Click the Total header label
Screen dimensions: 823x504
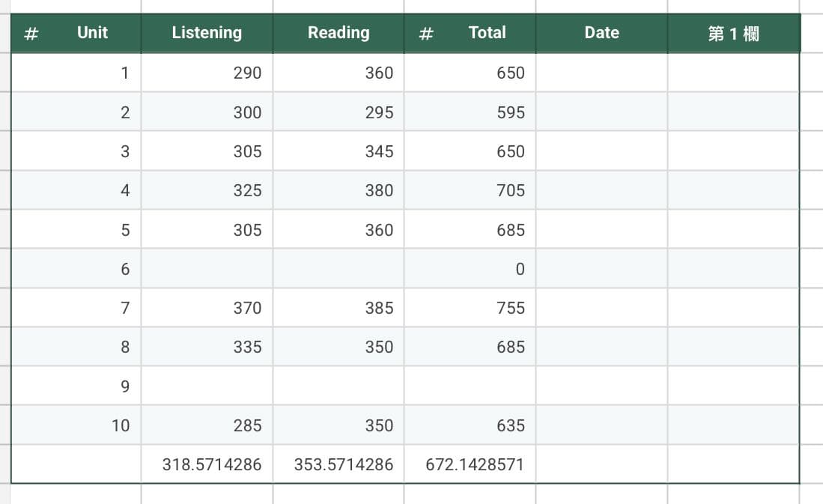487,32
